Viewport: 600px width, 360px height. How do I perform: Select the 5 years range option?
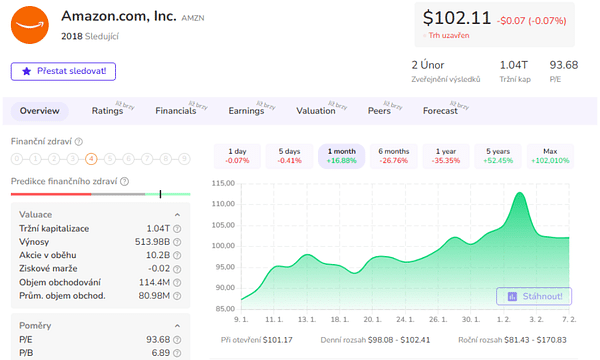point(498,156)
